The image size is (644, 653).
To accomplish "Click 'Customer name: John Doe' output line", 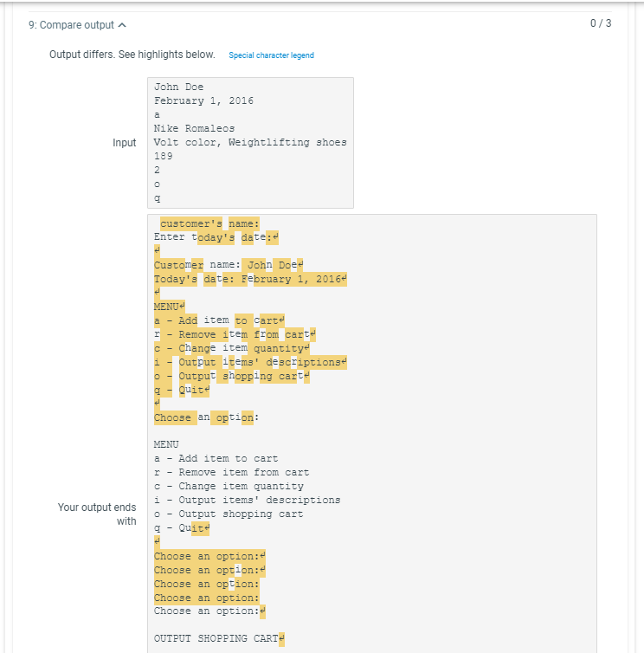I will click(229, 265).
